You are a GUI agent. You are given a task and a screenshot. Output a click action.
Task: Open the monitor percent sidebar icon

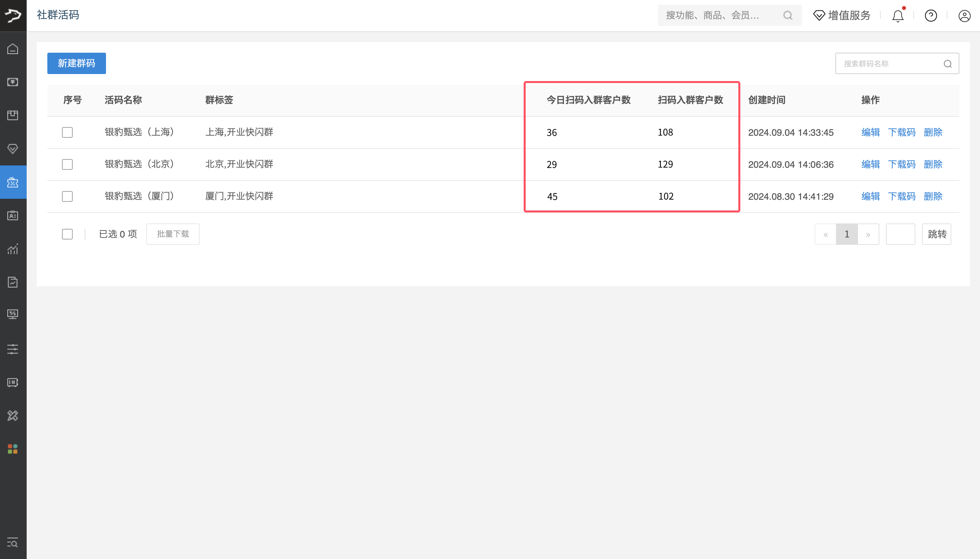(13, 315)
